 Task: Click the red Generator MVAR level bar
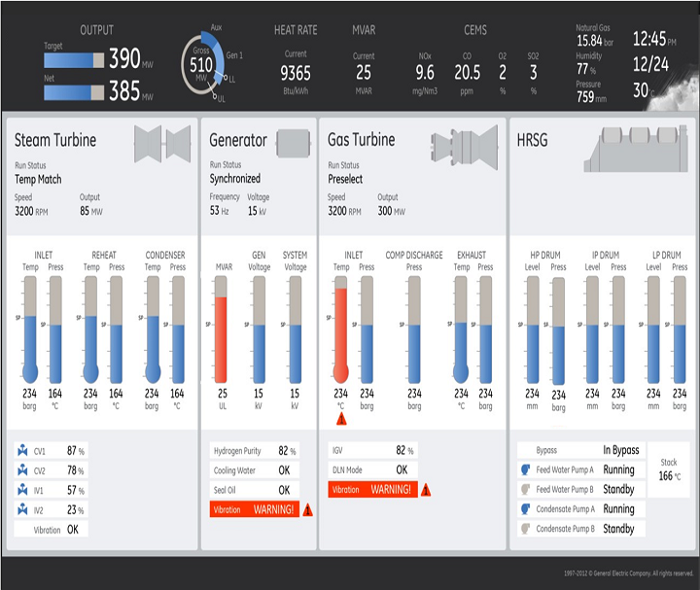(x=222, y=338)
